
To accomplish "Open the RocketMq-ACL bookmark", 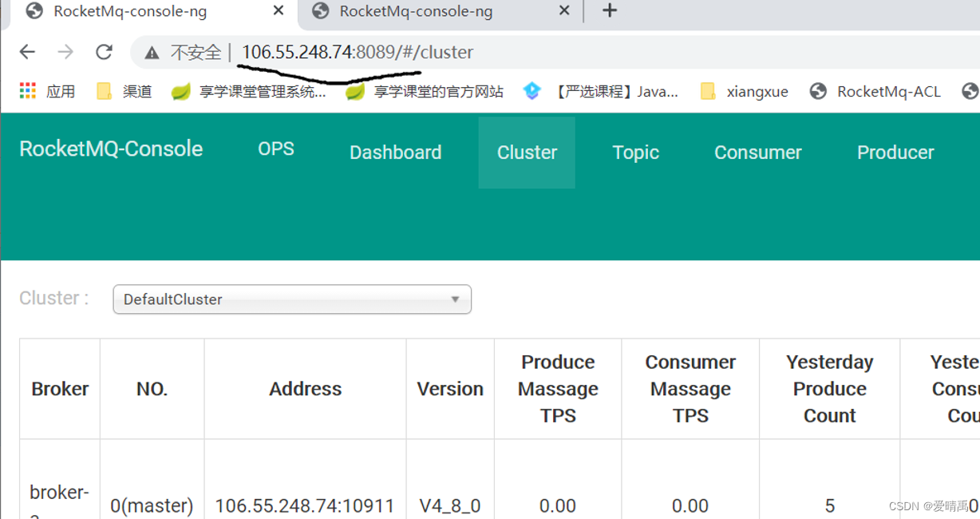I will click(875, 91).
